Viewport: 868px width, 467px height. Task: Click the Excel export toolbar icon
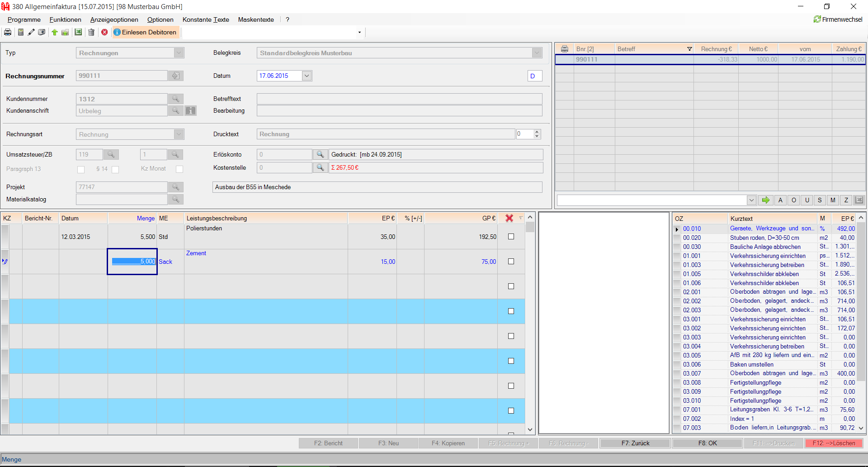click(x=78, y=32)
